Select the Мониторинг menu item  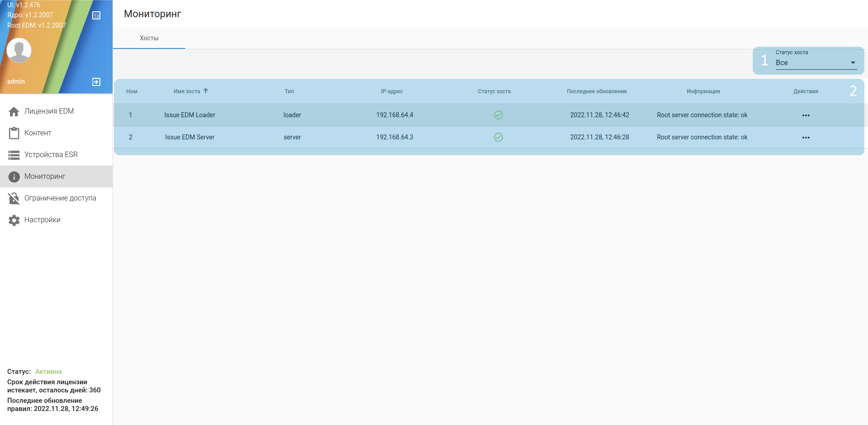click(57, 177)
